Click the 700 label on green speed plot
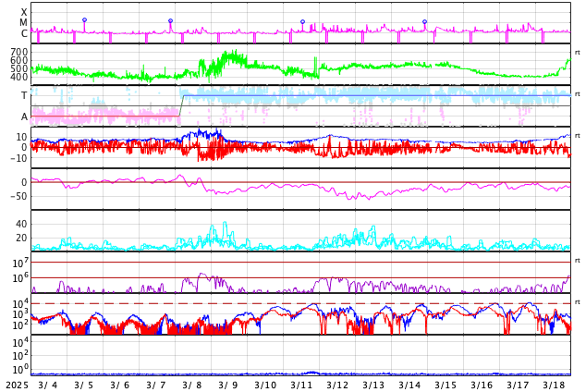This screenshot has width=586, height=392. pyautogui.click(x=19, y=52)
